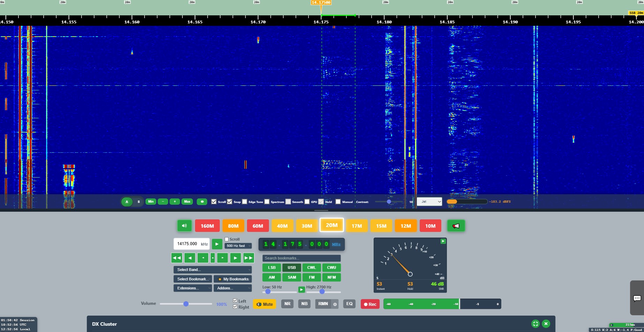644x332 pixels.
Task: Click the 14.17500 frequency marker on scale
Action: 321,2
